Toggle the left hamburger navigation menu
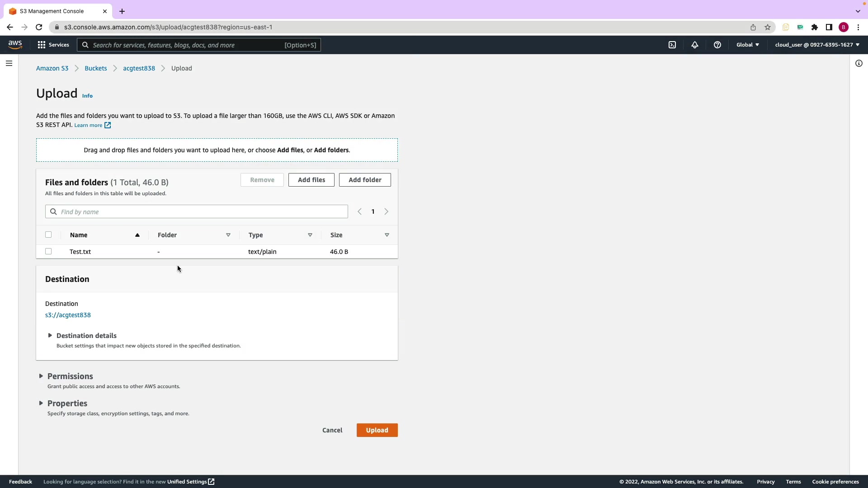Viewport: 868px width, 488px height. click(x=9, y=63)
